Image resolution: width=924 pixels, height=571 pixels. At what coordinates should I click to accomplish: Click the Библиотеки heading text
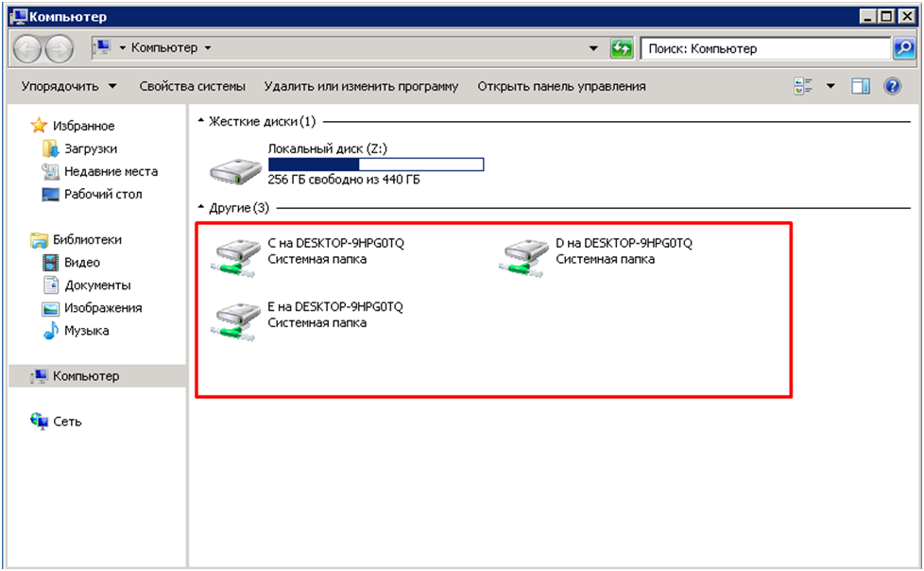(x=87, y=239)
